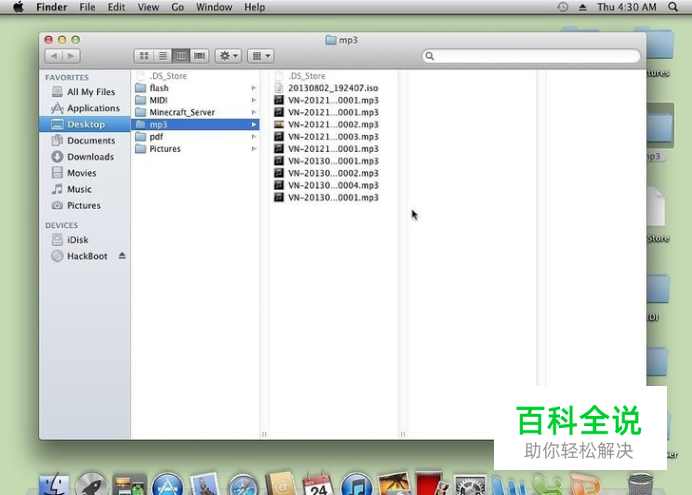Select Desktop in the sidebar
Viewport: 692px width, 495px height.
pos(84,124)
